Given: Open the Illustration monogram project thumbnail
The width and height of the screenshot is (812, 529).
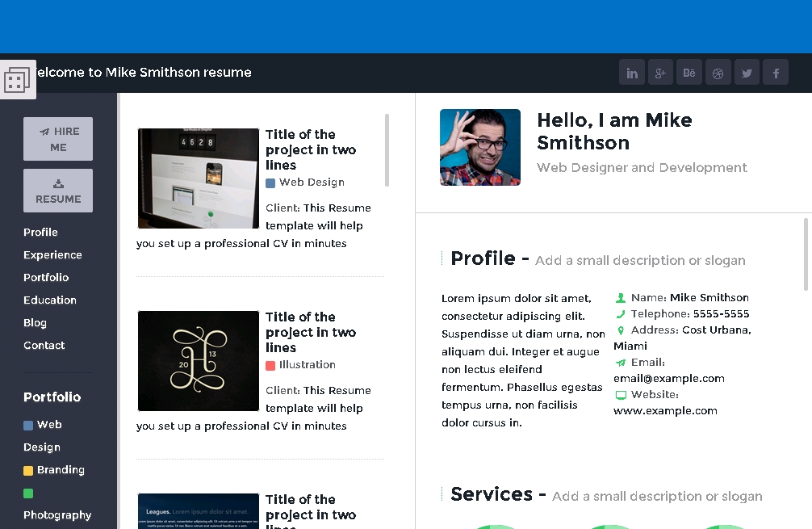Looking at the screenshot, I should point(199,361).
